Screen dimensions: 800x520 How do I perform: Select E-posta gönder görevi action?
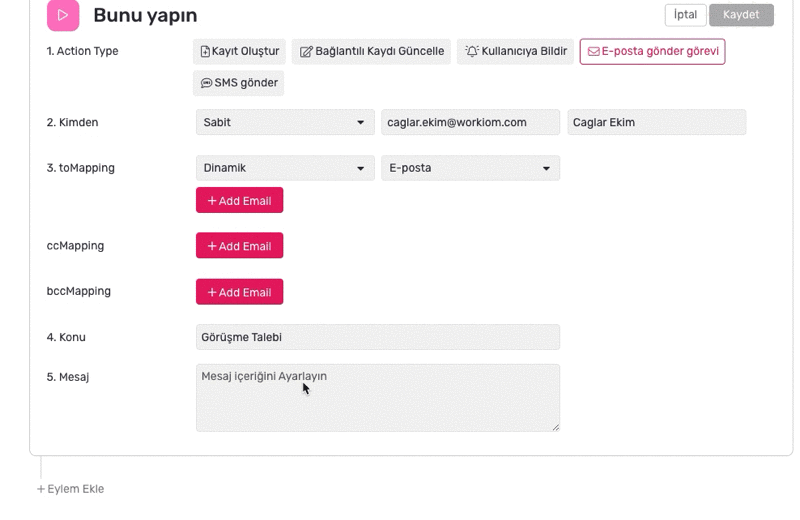pos(653,52)
